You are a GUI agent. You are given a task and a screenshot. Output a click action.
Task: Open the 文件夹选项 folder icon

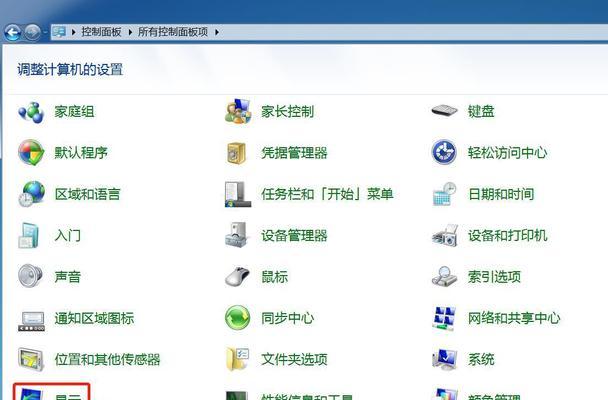coord(237,359)
